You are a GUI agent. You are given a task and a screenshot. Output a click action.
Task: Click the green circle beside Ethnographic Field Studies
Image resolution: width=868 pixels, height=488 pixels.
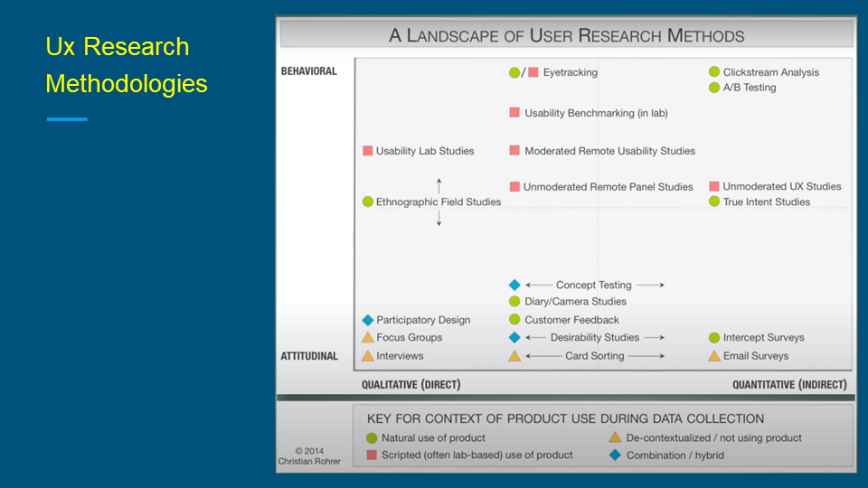(x=368, y=202)
